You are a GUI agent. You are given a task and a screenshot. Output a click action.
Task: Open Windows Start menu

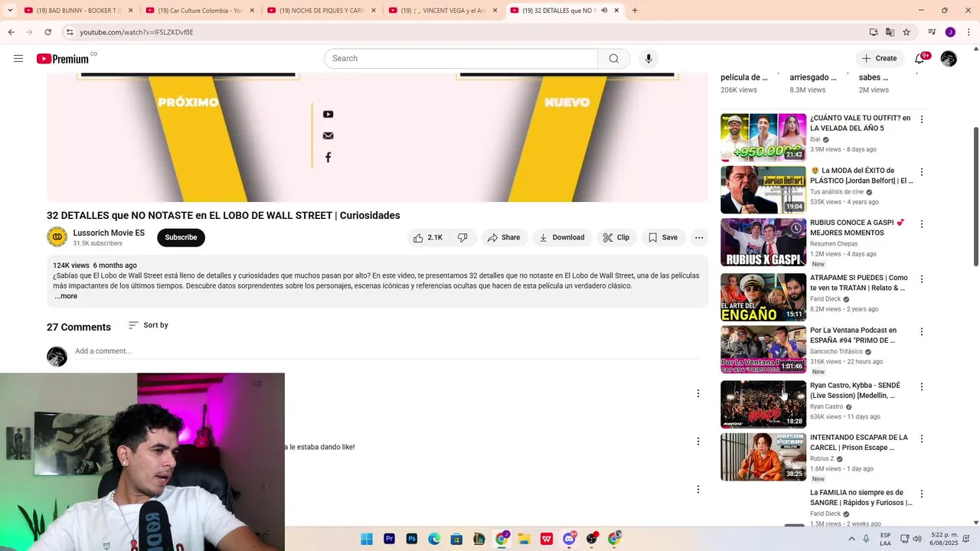tap(367, 539)
